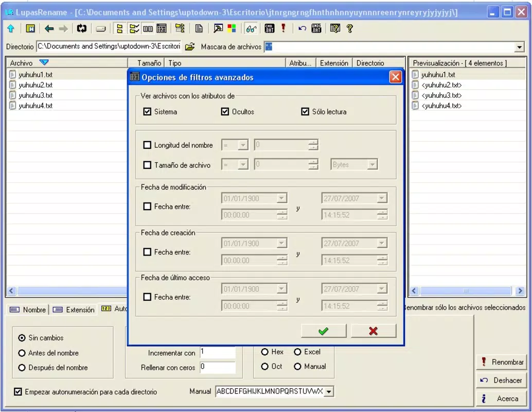
Task: Sort by the Tamaño column header
Action: coord(146,63)
